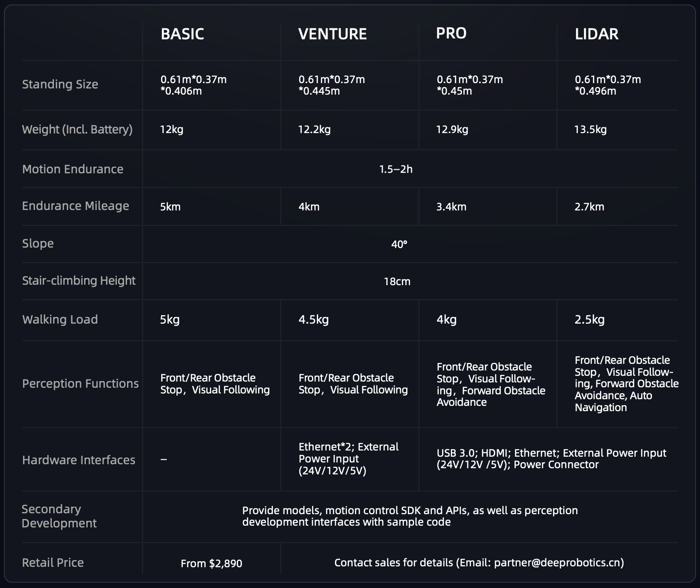Select the Endurance Mileage label
The height and width of the screenshot is (588, 700).
pyautogui.click(x=76, y=206)
